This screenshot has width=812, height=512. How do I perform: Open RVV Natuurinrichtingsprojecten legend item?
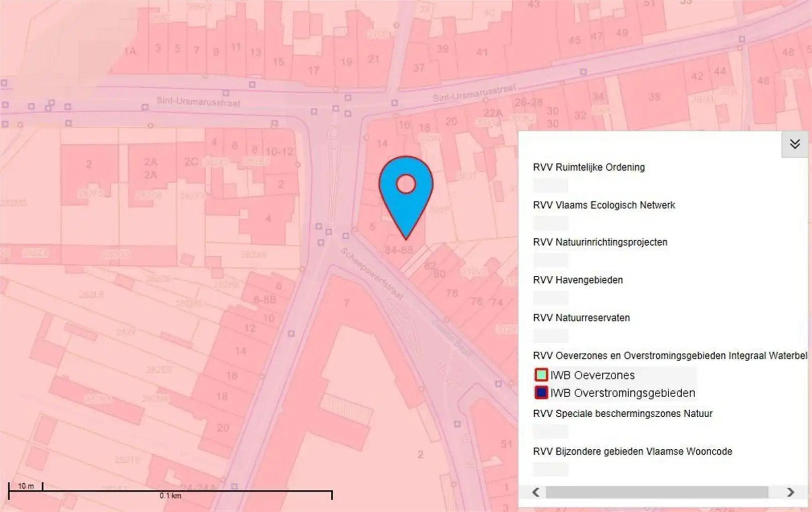[600, 242]
